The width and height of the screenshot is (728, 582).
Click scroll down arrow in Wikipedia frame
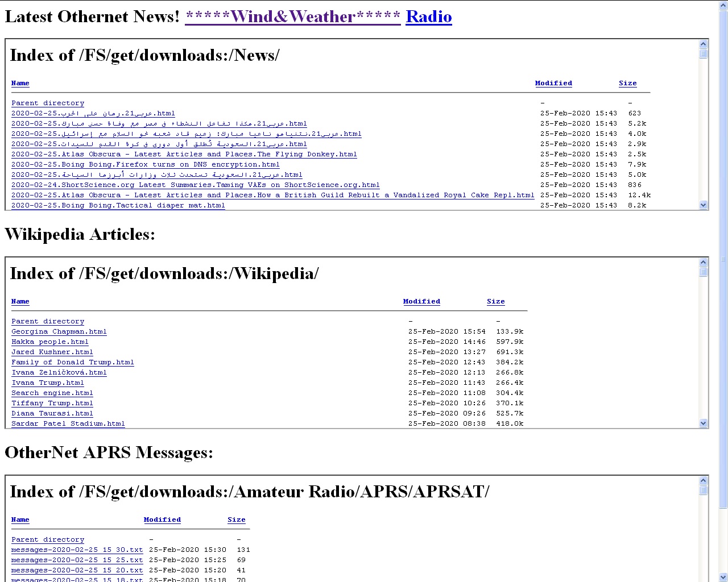(x=704, y=423)
